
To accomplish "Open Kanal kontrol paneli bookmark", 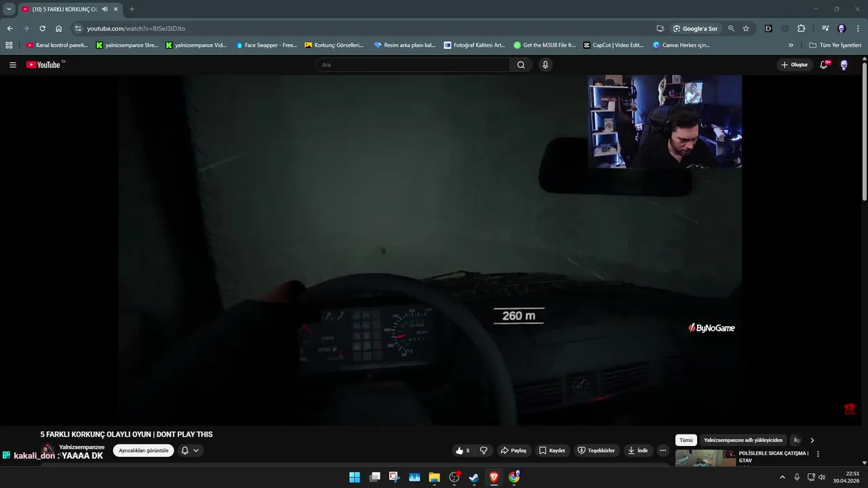I will coord(57,45).
